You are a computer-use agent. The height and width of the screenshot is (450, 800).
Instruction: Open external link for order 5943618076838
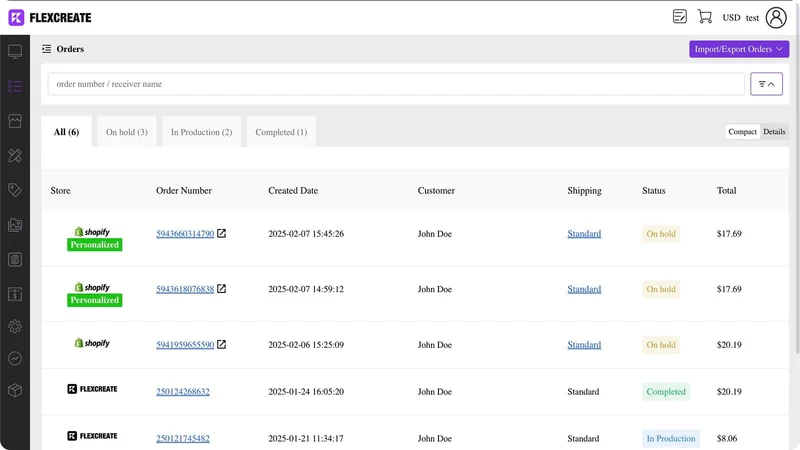click(221, 289)
